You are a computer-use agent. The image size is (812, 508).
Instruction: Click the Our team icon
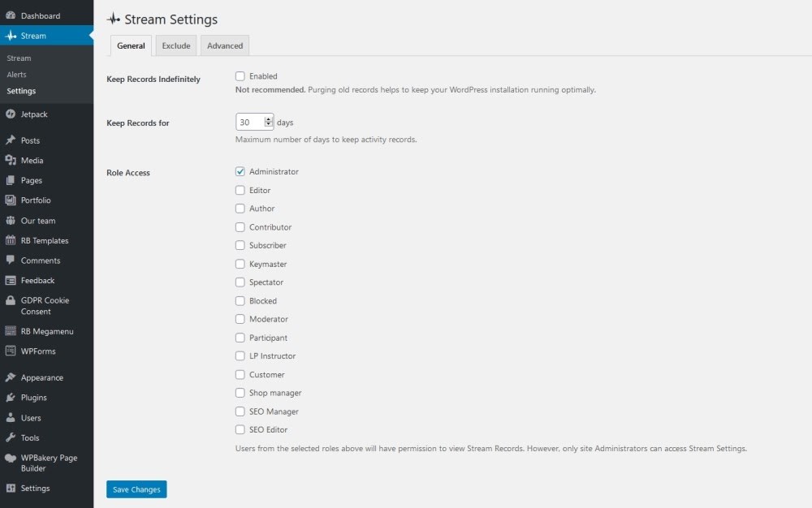click(x=11, y=221)
